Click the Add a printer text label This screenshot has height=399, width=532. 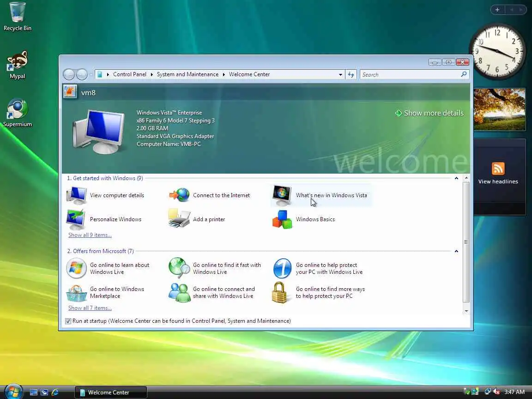tap(209, 219)
